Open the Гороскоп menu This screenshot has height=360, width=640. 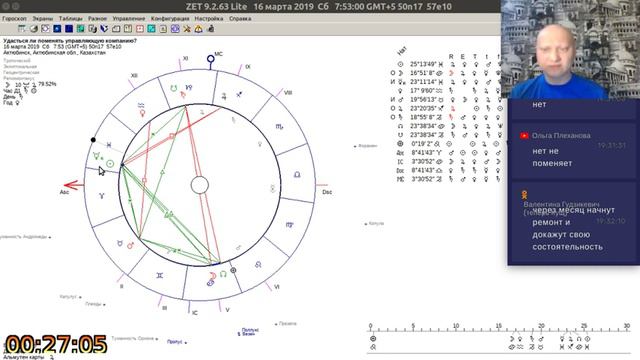click(14, 18)
